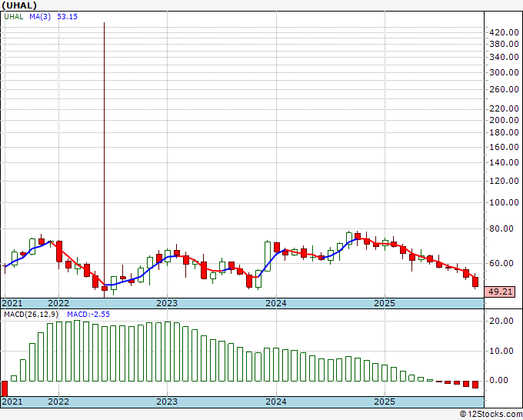This screenshot has height=420, width=523.
Task: Click the 120.00 price axis label
Action: coord(504,181)
